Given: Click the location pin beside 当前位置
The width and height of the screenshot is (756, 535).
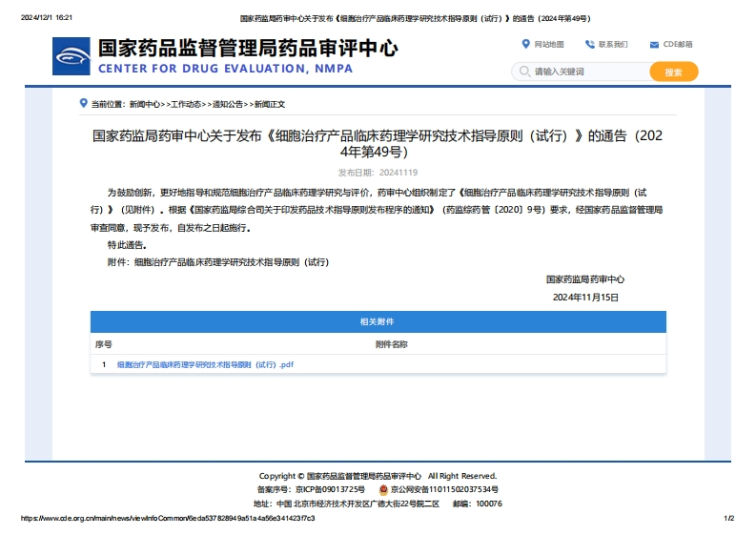Looking at the screenshot, I should point(84,103).
